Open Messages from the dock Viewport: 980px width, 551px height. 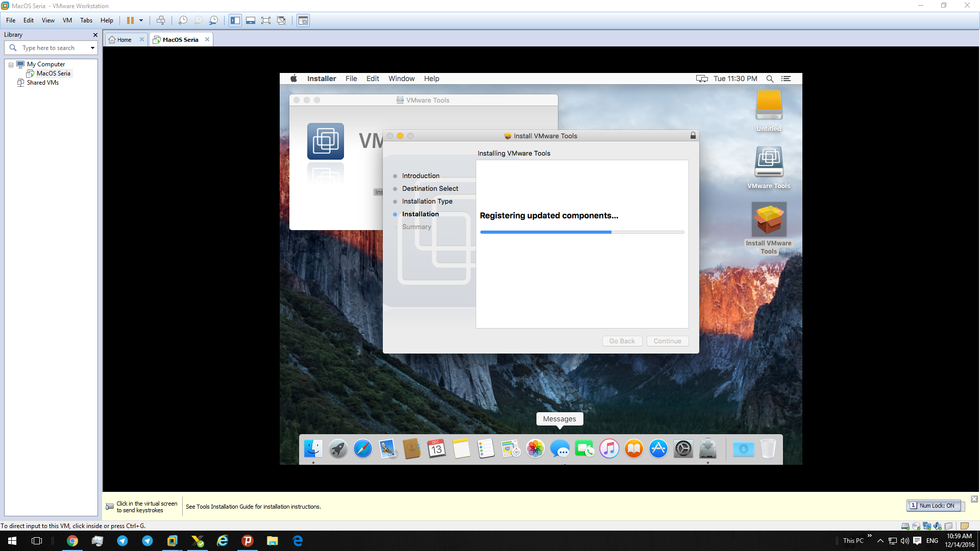560,449
